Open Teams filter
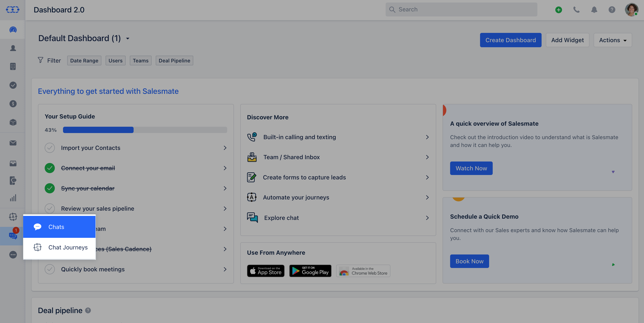This screenshot has width=644, height=323. tap(141, 61)
